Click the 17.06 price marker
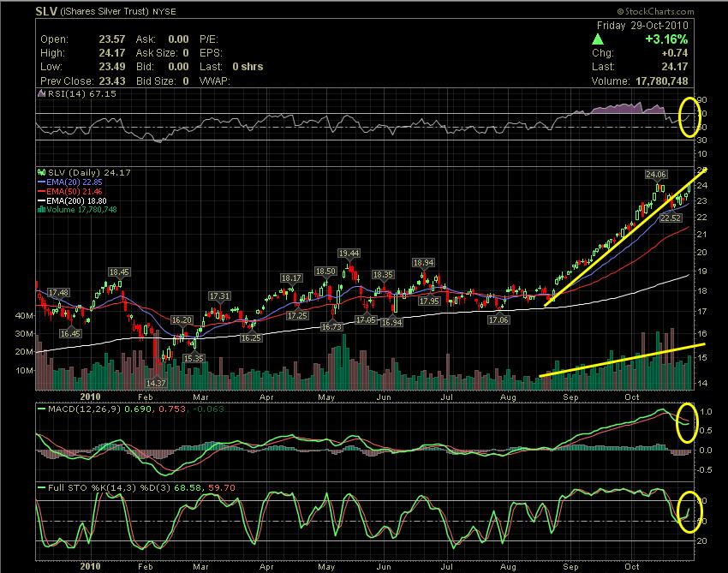The image size is (728, 573). [498, 320]
